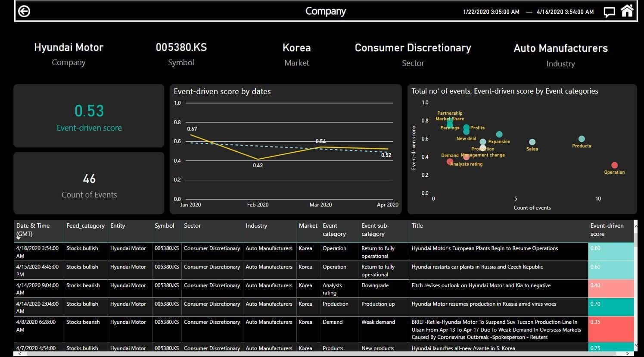The height and width of the screenshot is (357, 644).
Task: Open the comments speech bubble icon
Action: (609, 12)
